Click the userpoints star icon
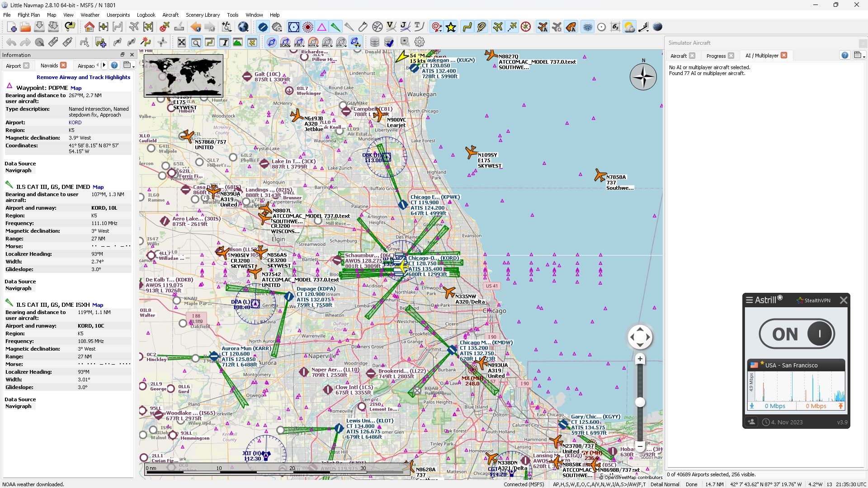The image size is (868, 488). pos(451,27)
